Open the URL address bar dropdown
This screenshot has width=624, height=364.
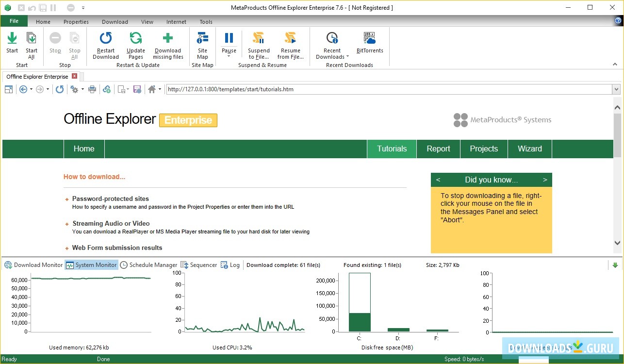(616, 89)
